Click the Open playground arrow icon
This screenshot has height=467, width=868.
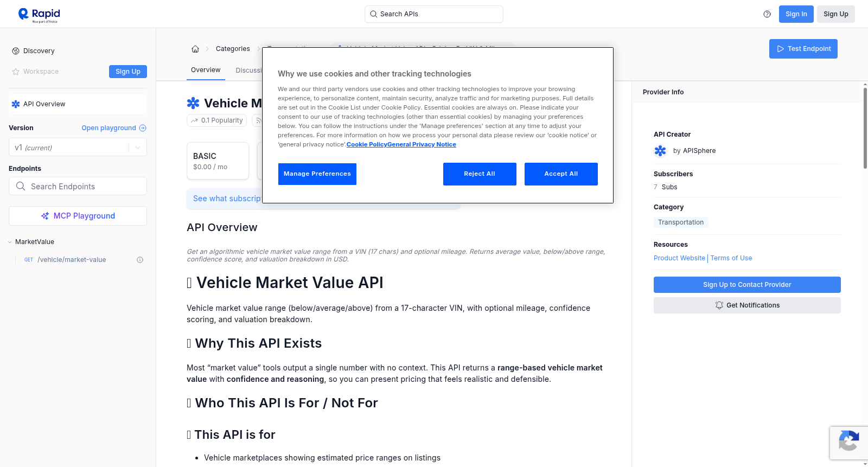click(x=143, y=128)
